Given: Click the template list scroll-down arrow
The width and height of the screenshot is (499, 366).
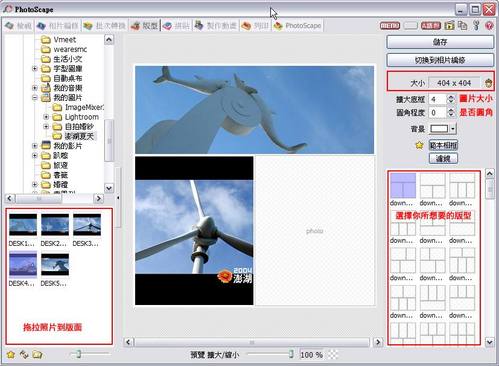Looking at the screenshot, I should tap(489, 342).
